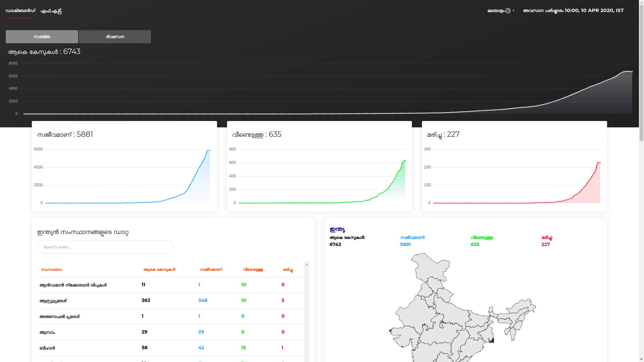The width and height of the screenshot is (644, 362).
Task: Click the India heading above the map
Action: click(337, 230)
